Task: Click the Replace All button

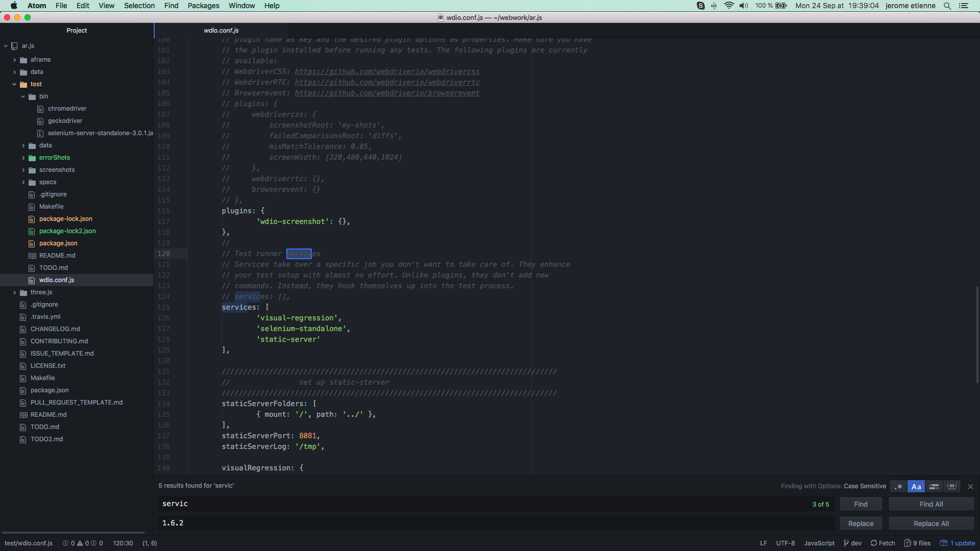Action: tap(931, 523)
